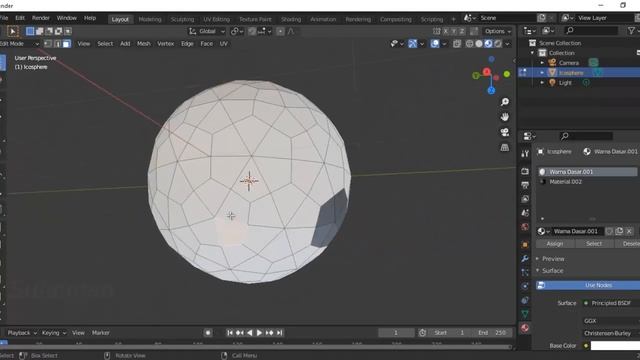
Task: Click Base Color white swatch
Action: pos(615,346)
